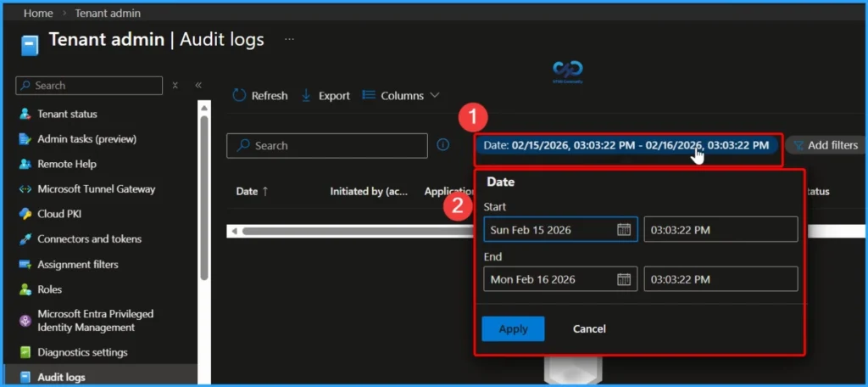Collapse the sidebar with double chevron

pyautogui.click(x=198, y=85)
